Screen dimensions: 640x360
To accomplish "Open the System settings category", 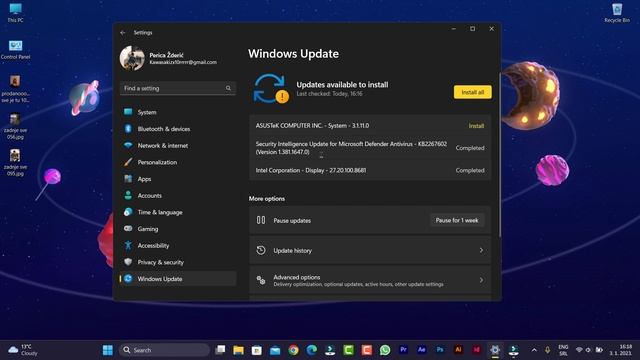I will (x=178, y=112).
